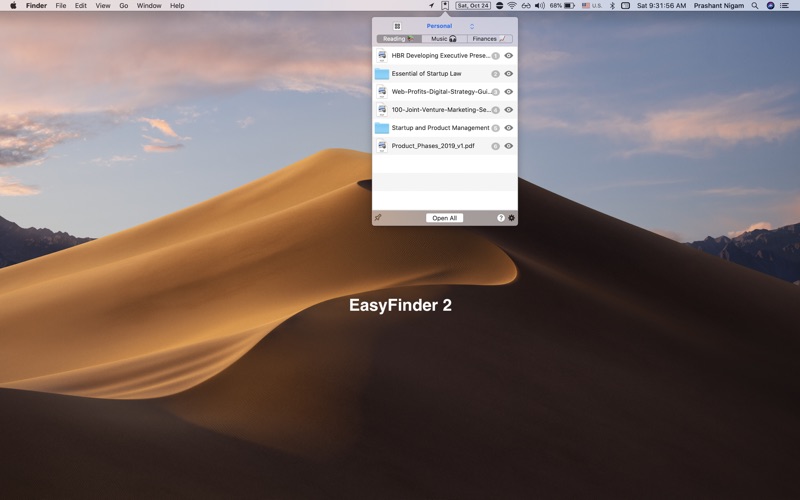This screenshot has width=800, height=500.
Task: Click the screen mirroring display icon in menu bar
Action: tap(625, 6)
